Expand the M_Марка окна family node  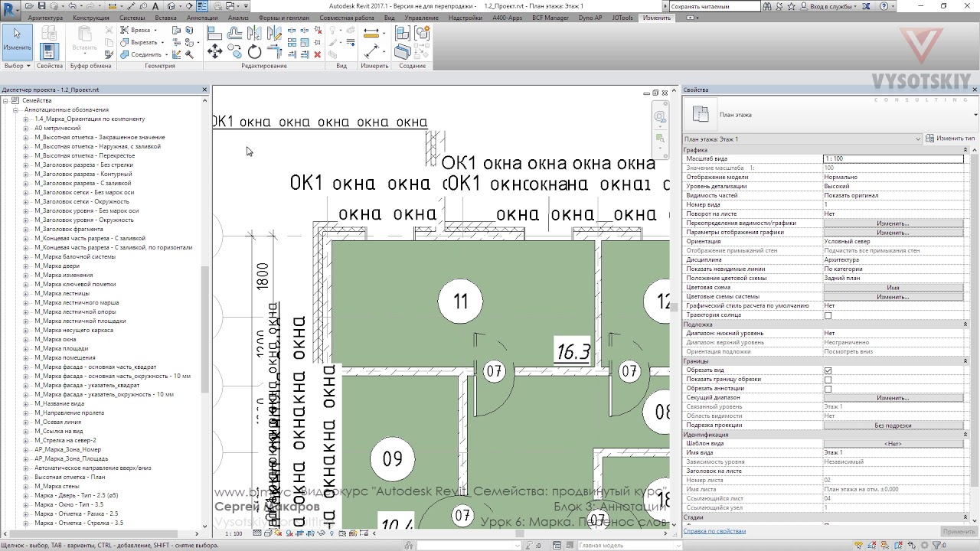[25, 340]
